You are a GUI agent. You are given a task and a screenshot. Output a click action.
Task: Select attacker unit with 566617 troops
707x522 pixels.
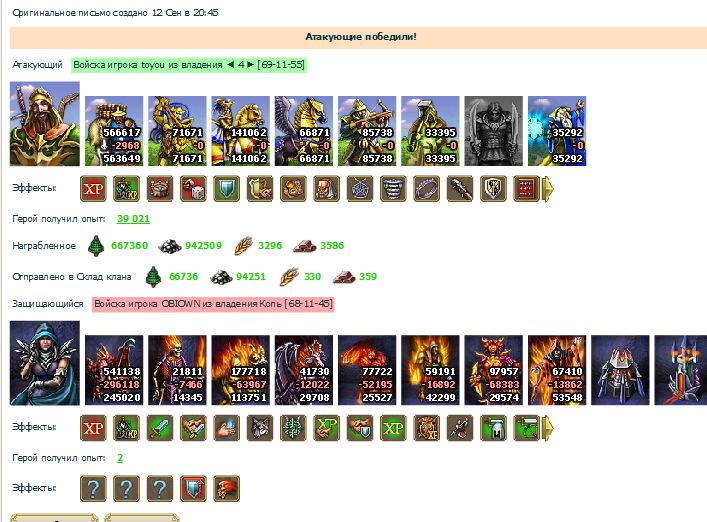(x=114, y=131)
